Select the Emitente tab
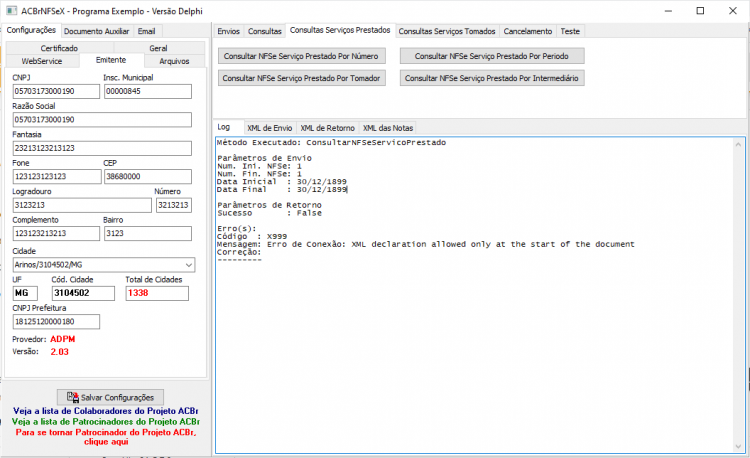 (111, 60)
